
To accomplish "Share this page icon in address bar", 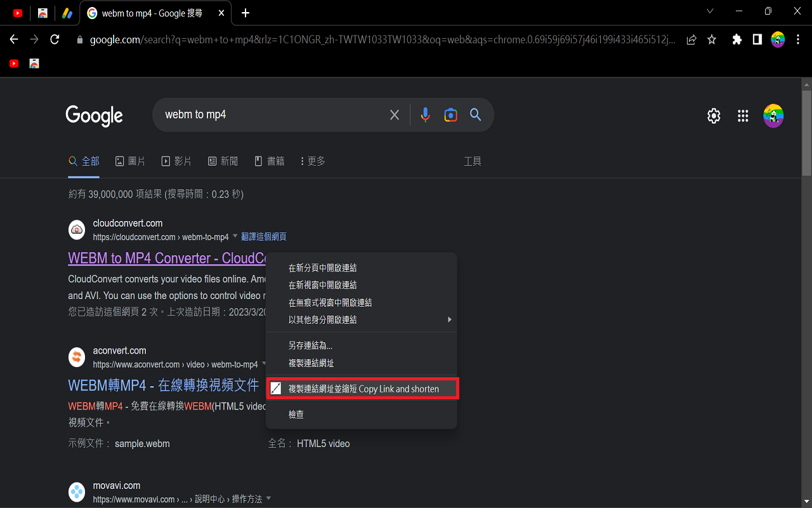I will click(x=691, y=39).
